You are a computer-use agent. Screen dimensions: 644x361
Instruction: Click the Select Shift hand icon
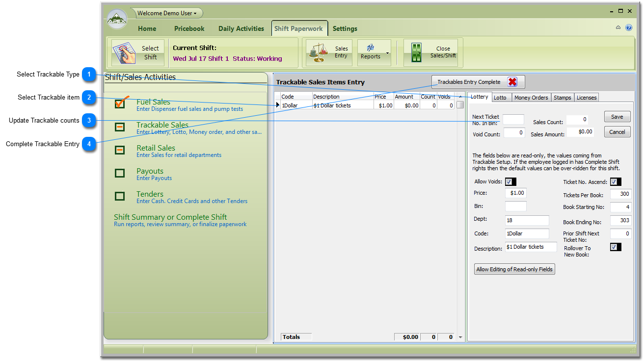click(123, 52)
